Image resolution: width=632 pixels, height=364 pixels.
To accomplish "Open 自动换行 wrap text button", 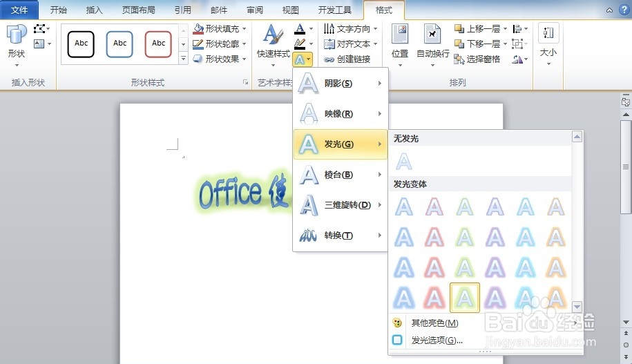I will tap(432, 45).
